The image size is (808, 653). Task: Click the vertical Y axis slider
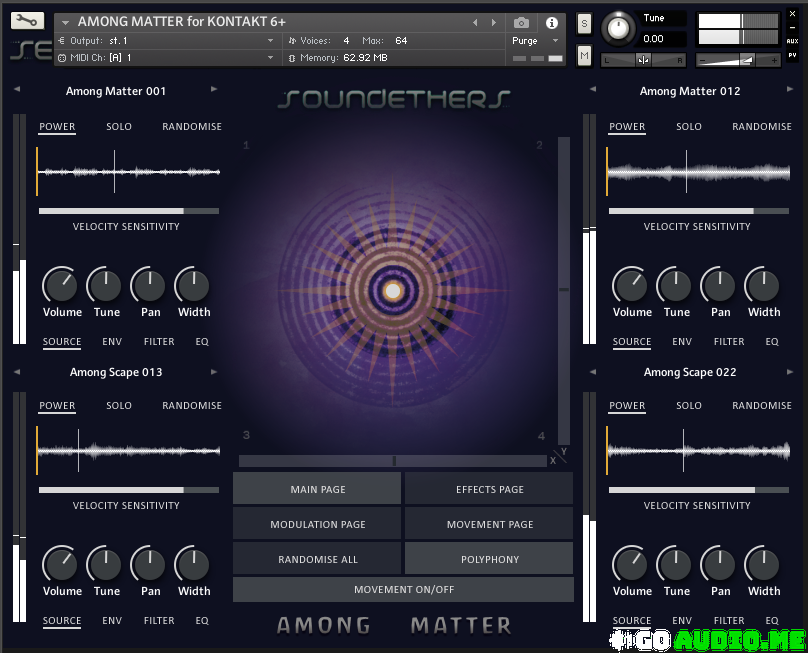coord(564,291)
